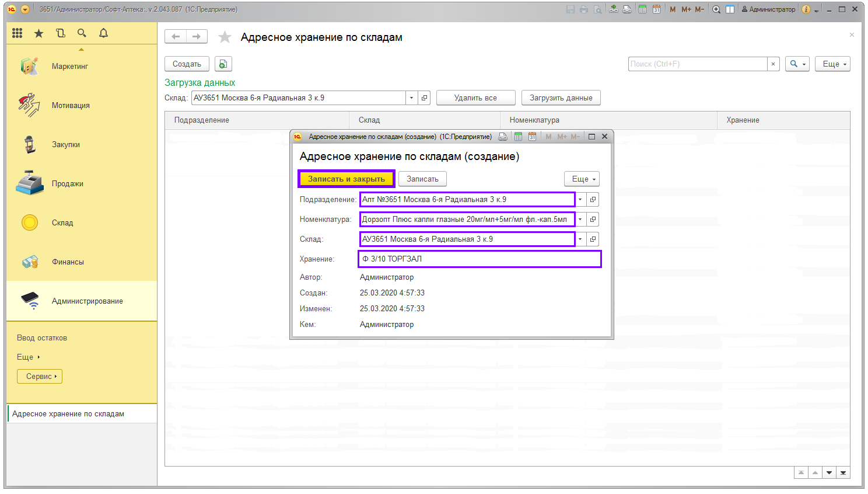Open the Еще menu in the dialog
Viewport: 868px width, 494px height.
click(x=583, y=179)
